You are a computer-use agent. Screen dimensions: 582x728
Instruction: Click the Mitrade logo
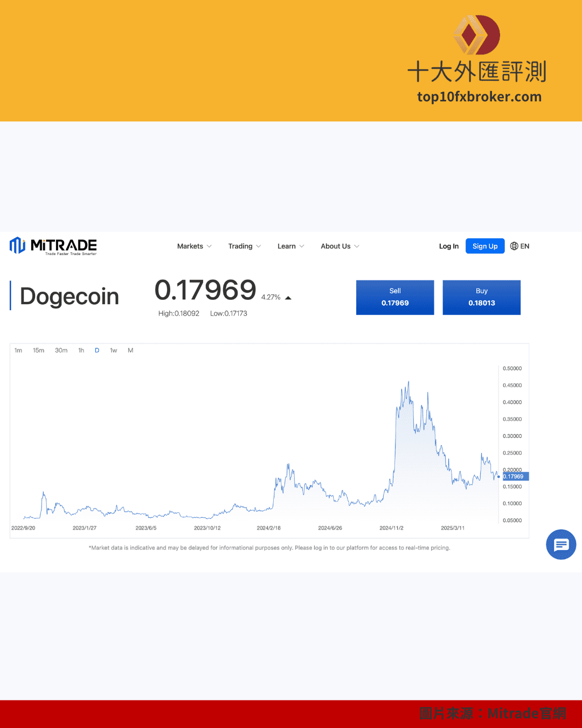click(53, 246)
